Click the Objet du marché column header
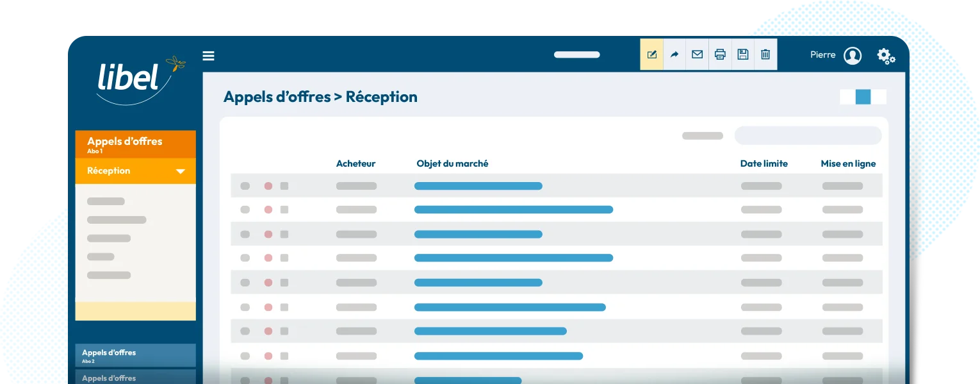The height and width of the screenshot is (384, 980). point(452,163)
